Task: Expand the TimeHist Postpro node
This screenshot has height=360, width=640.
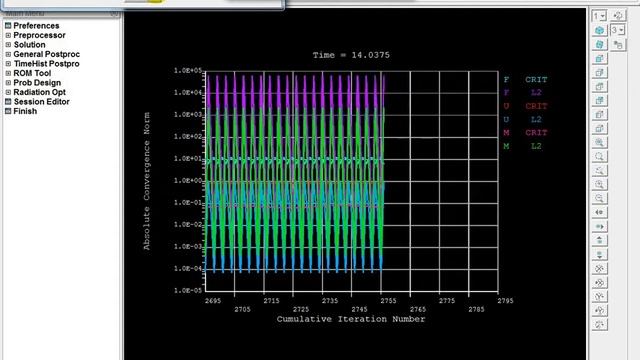Action: [8, 64]
